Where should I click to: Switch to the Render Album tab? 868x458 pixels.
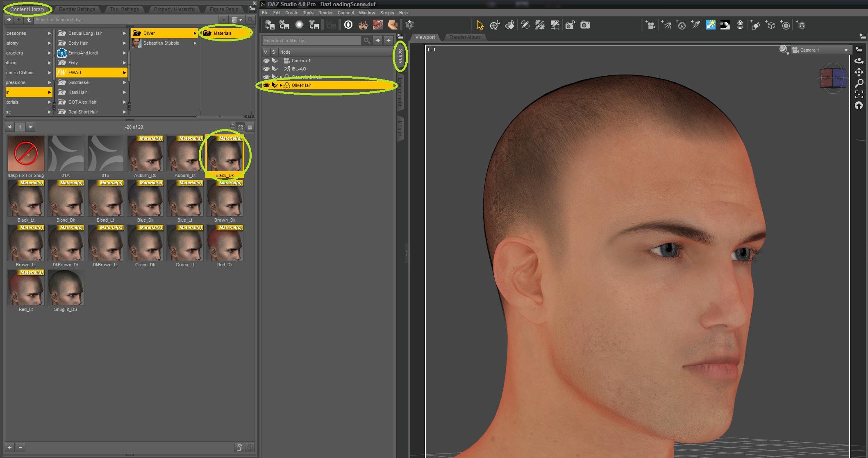(x=465, y=37)
